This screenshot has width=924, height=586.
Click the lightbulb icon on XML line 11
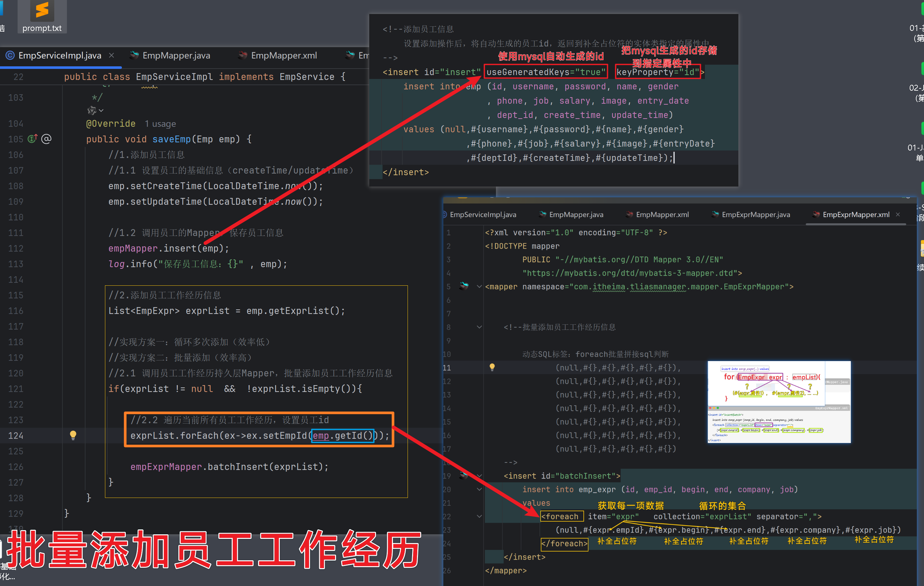pos(492,367)
